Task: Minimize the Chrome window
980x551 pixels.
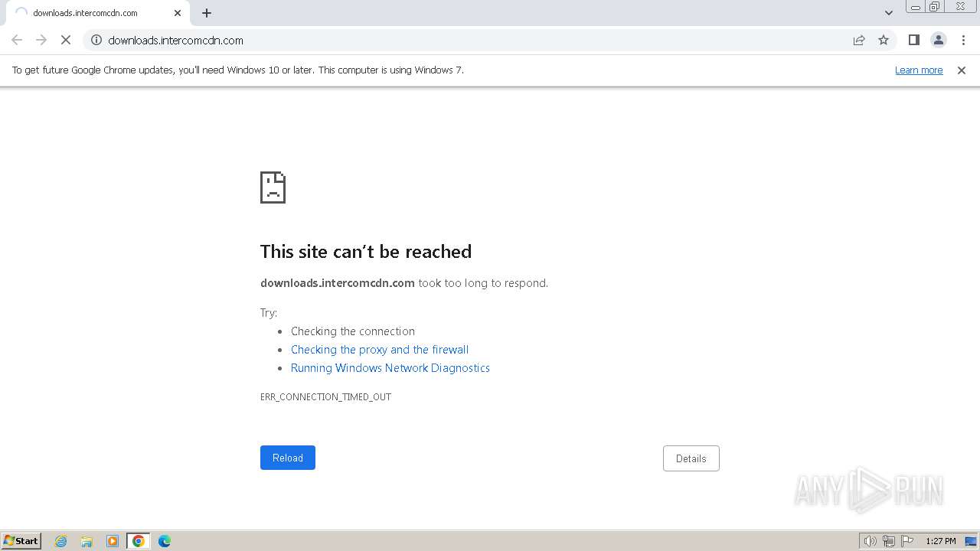Action: click(916, 7)
